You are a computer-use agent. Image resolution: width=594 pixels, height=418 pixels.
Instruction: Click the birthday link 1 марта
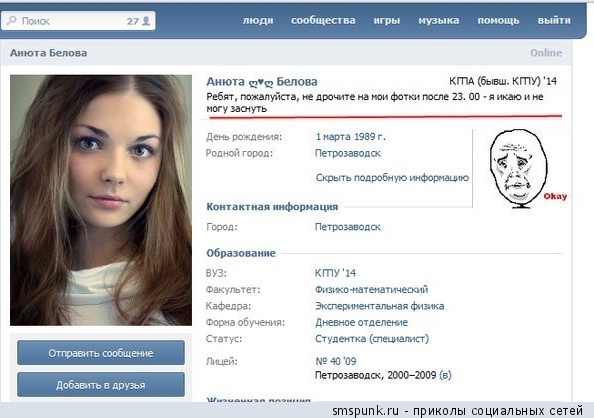[332, 137]
